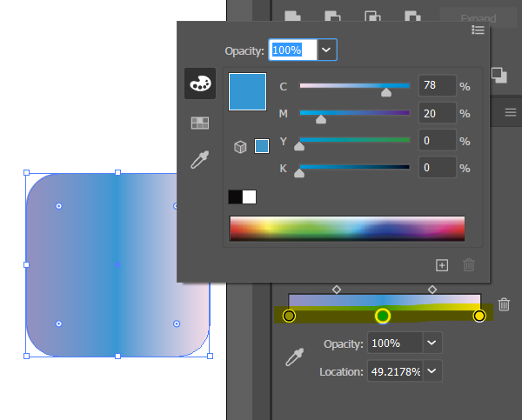Image resolution: width=522 pixels, height=420 pixels.
Task: Click the Cyan value field 78
Action: pos(437,85)
